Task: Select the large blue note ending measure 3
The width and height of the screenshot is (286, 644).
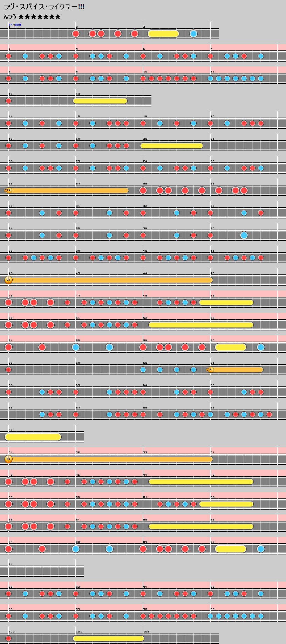Action: coord(193,34)
